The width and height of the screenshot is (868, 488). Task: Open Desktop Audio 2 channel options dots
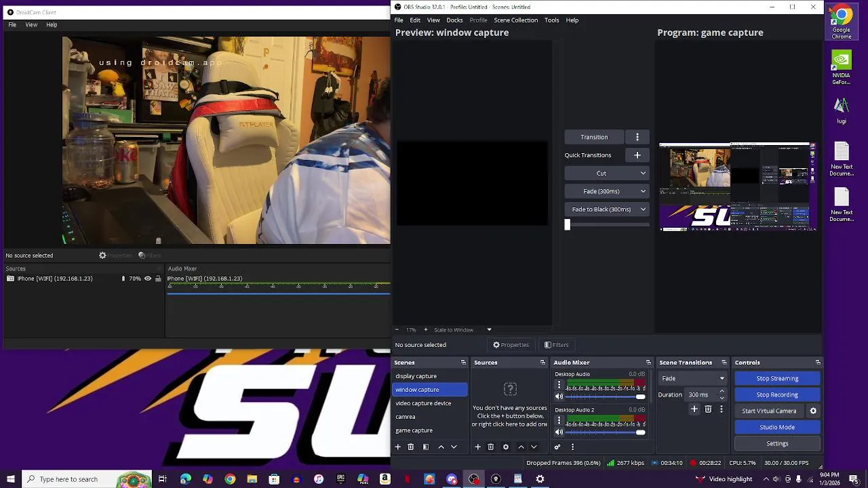click(x=559, y=420)
